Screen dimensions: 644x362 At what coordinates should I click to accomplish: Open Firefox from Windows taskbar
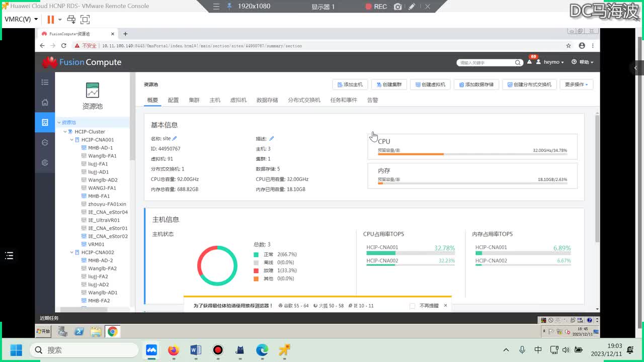174,350
